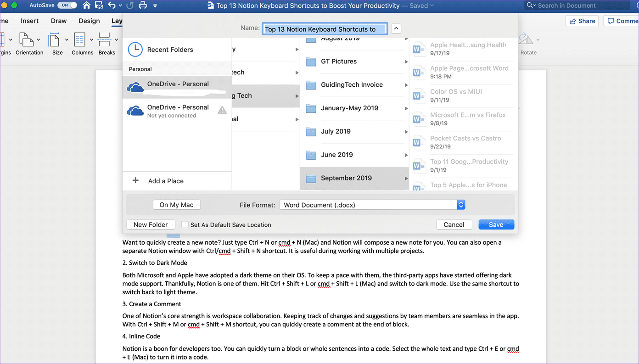Click the Share button
The width and height of the screenshot is (639, 364).
click(x=583, y=21)
